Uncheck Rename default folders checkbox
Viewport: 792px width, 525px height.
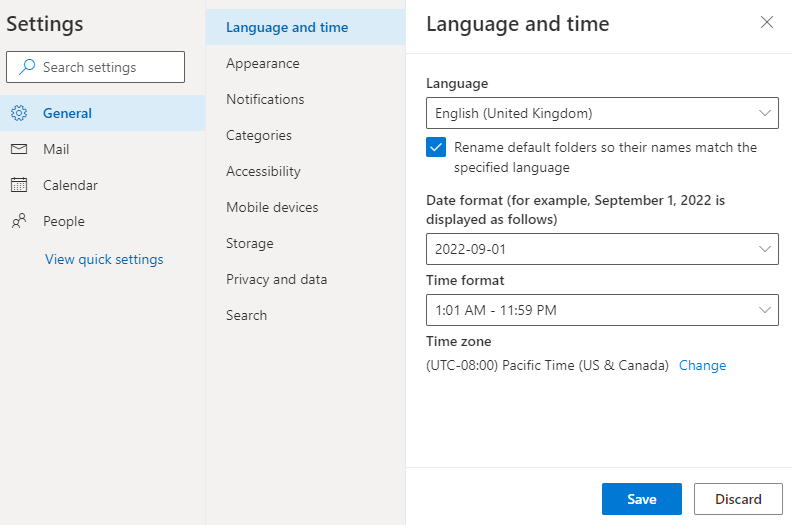click(x=436, y=147)
